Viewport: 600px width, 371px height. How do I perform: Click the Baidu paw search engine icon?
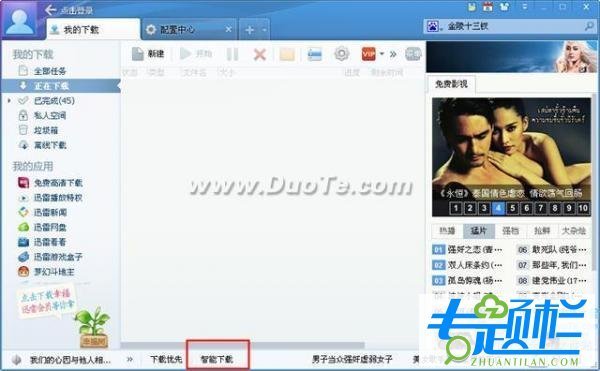[433, 26]
